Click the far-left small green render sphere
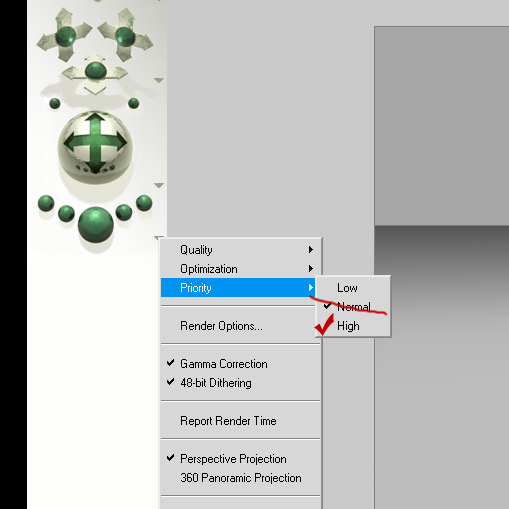This screenshot has width=509, height=509. [x=46, y=203]
